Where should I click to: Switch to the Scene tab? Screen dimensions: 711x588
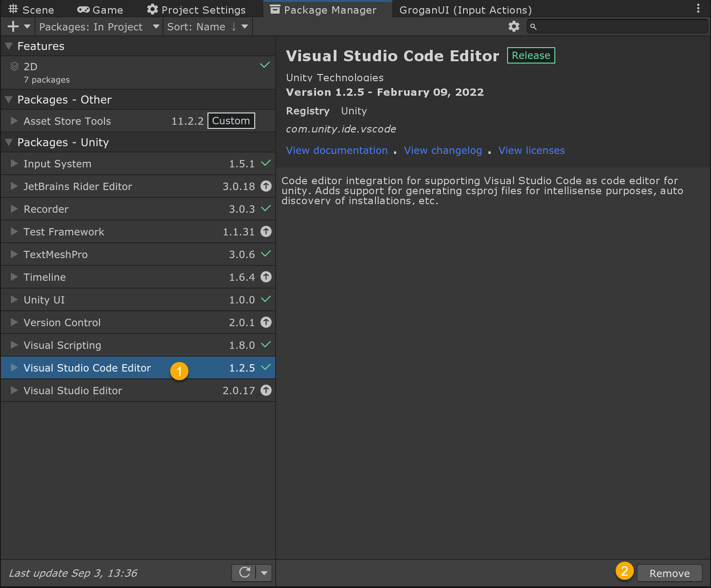[31, 10]
